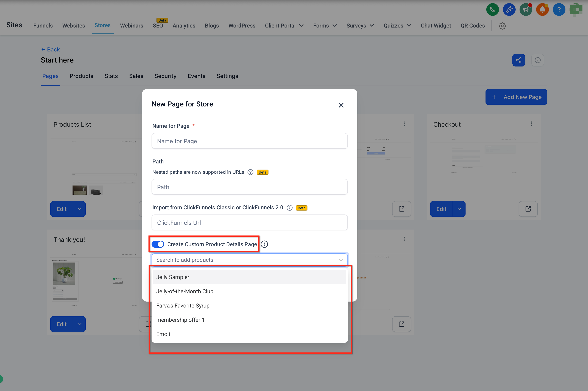Click Edit on the Thank you card

[62, 324]
